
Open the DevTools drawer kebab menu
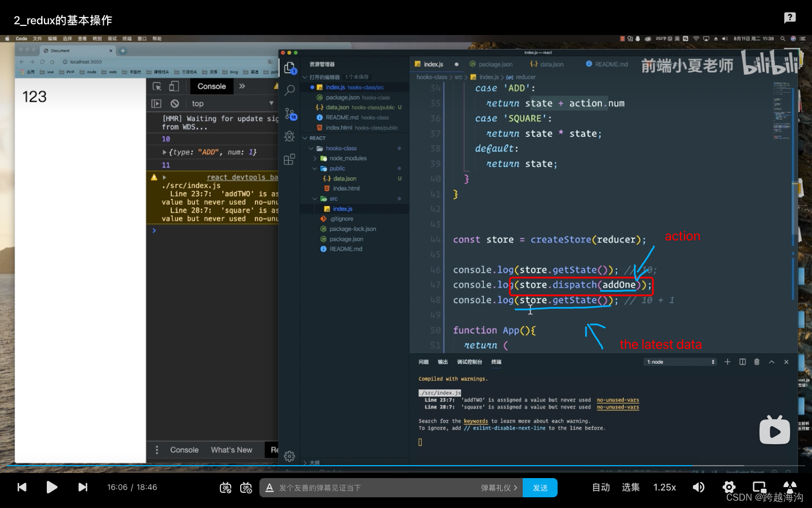tap(157, 450)
